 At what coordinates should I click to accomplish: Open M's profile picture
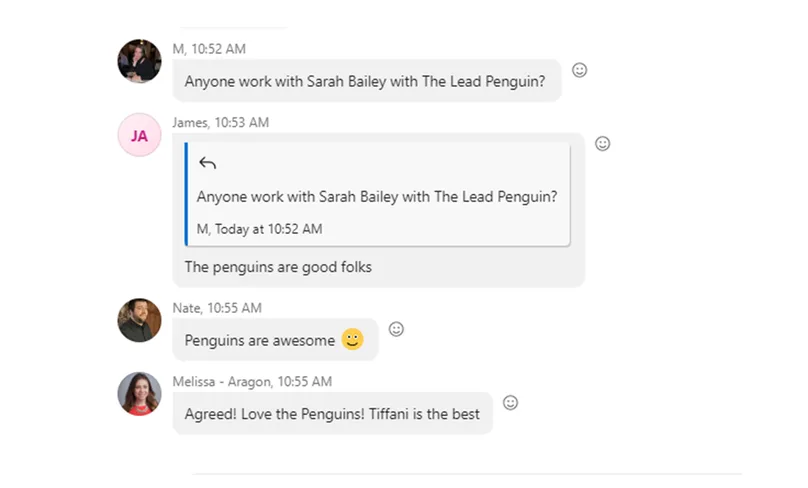(x=139, y=61)
